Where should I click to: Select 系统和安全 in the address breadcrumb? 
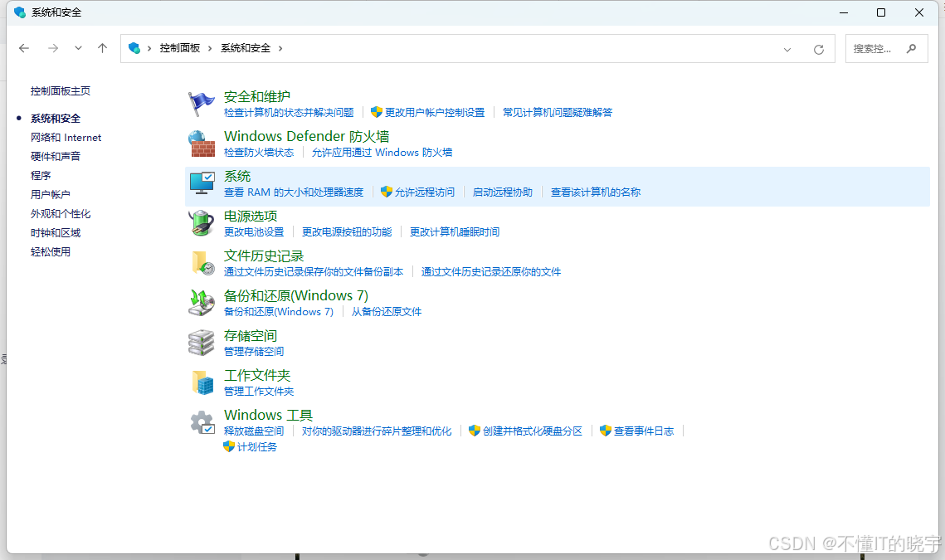pos(246,48)
